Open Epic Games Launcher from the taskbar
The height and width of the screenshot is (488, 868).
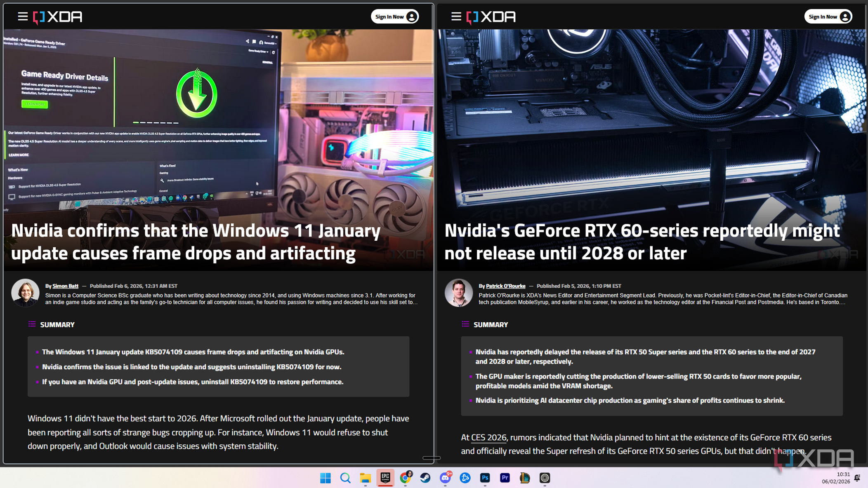385,478
